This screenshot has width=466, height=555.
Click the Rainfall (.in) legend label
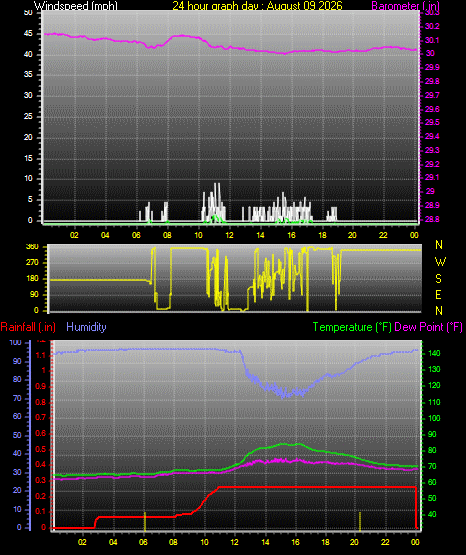[28, 327]
